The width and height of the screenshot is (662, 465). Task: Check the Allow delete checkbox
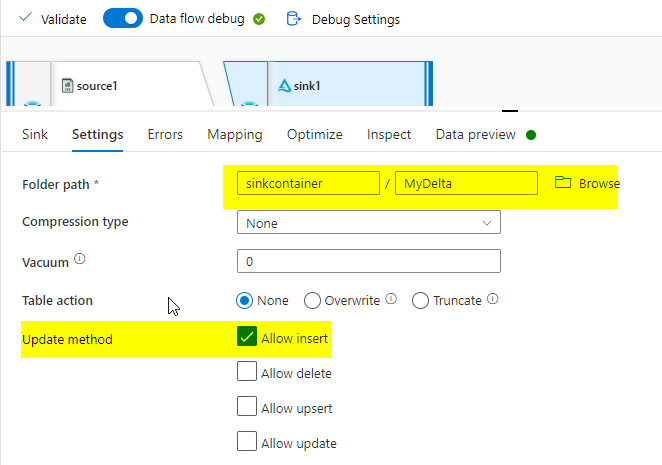247,372
